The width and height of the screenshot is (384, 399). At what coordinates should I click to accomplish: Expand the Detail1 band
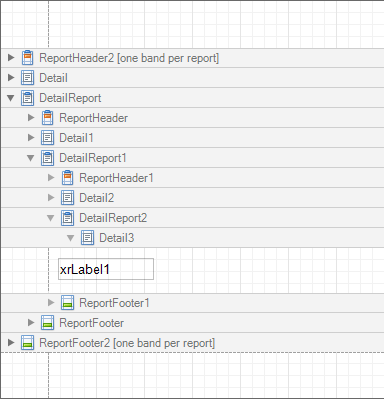31,137
